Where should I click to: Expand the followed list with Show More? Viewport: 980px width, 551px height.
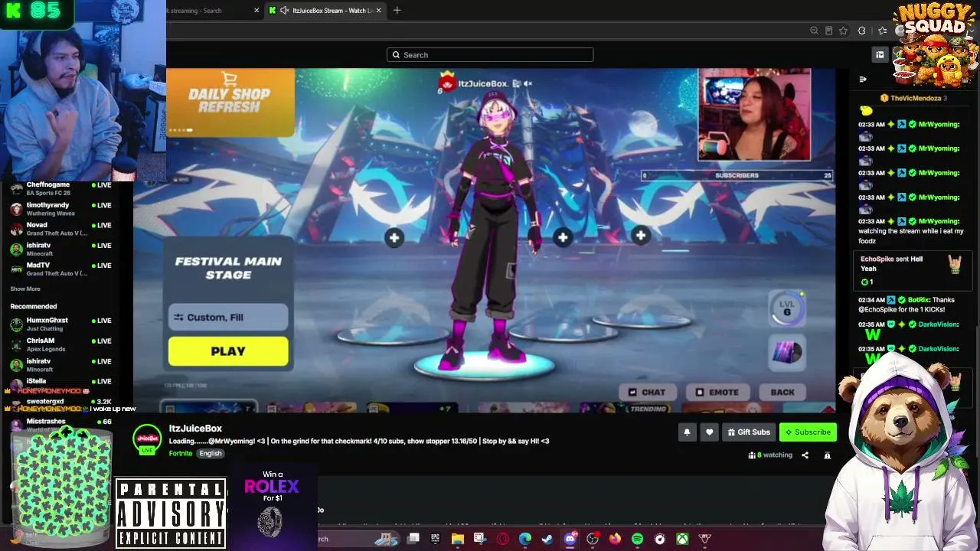(x=25, y=289)
